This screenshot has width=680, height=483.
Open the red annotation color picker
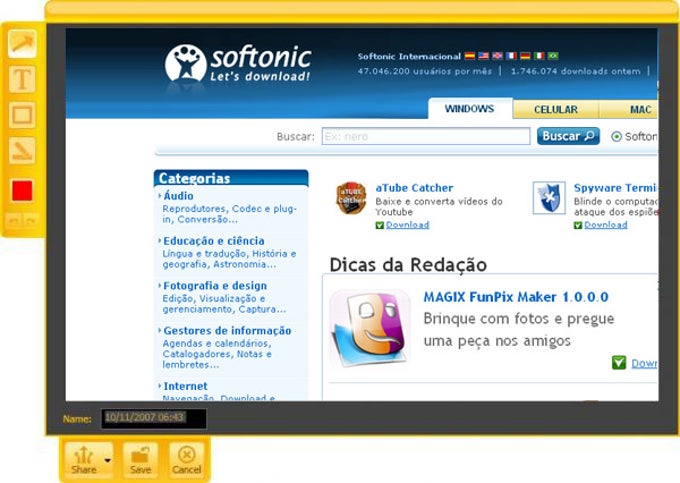22,190
